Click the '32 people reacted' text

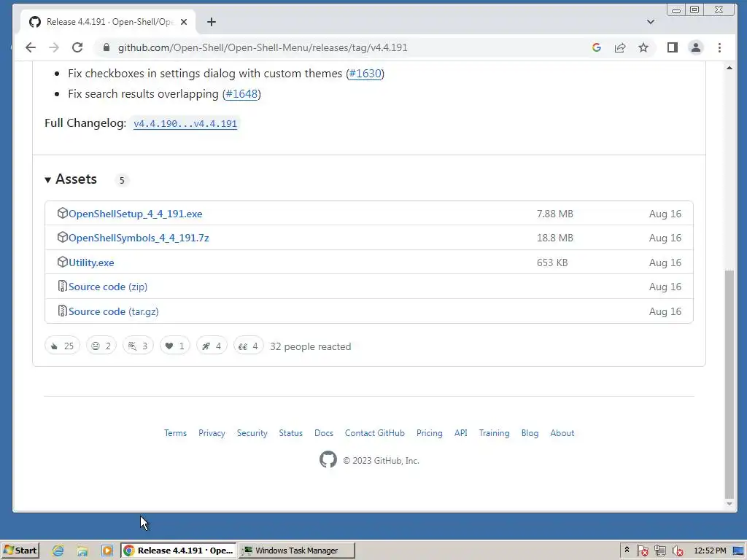click(311, 346)
